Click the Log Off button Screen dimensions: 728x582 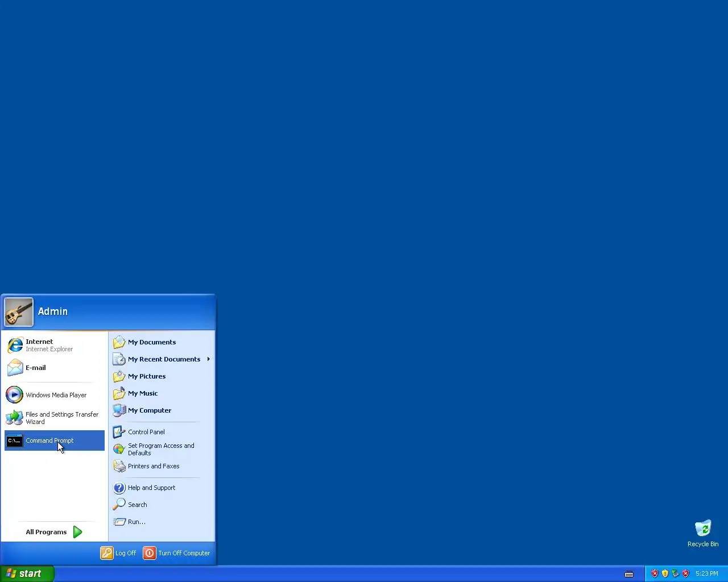(119, 553)
